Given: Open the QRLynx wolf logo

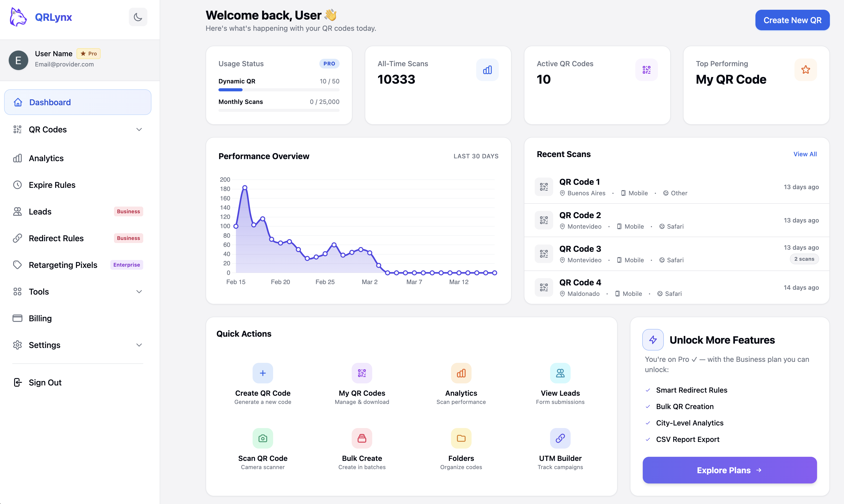Looking at the screenshot, I should (18, 17).
